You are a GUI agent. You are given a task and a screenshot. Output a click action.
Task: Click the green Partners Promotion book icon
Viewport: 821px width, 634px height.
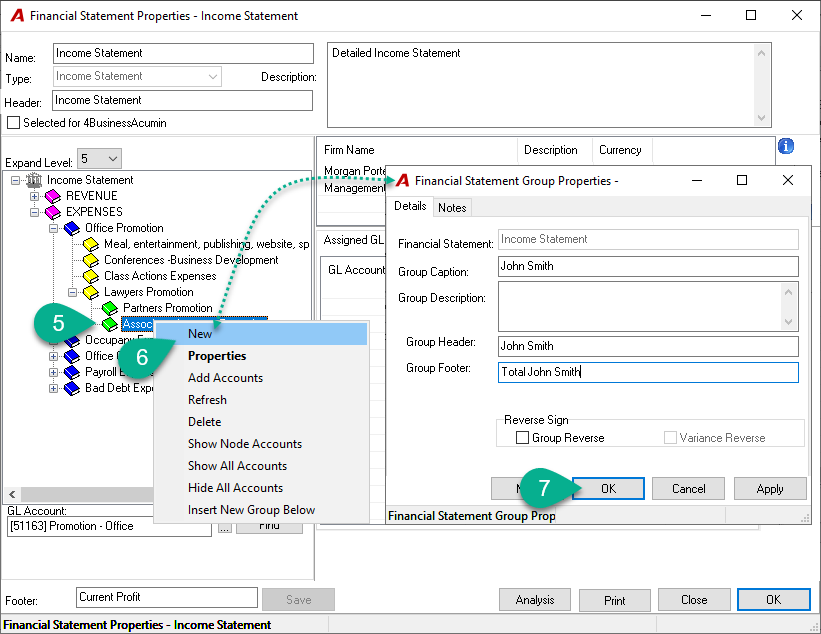[x=110, y=308]
